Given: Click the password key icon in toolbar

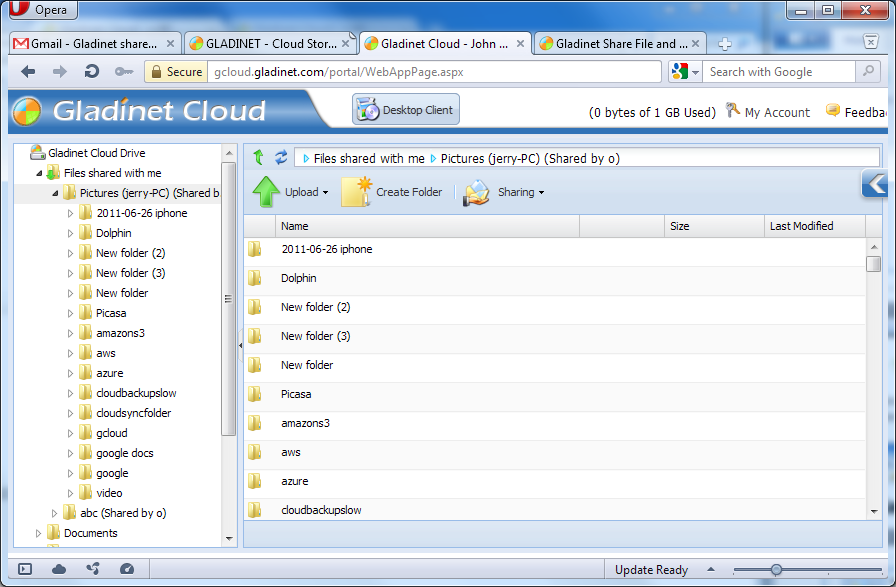Looking at the screenshot, I should click(124, 72).
